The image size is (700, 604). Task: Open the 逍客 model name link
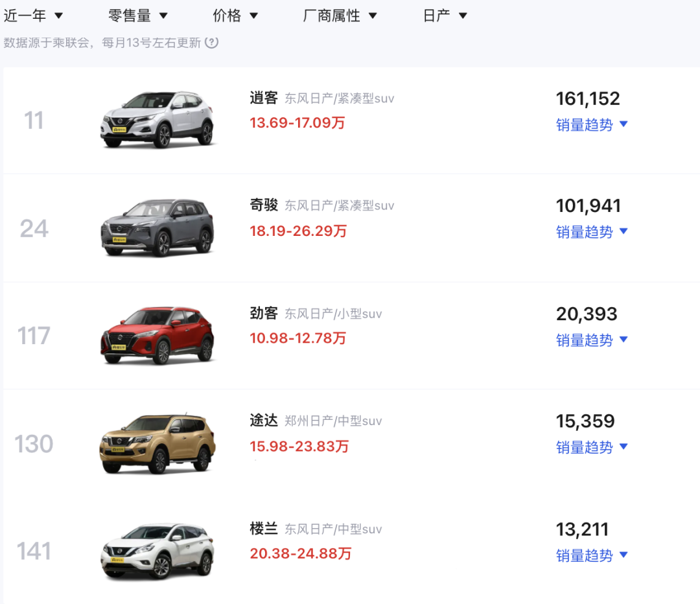264,98
